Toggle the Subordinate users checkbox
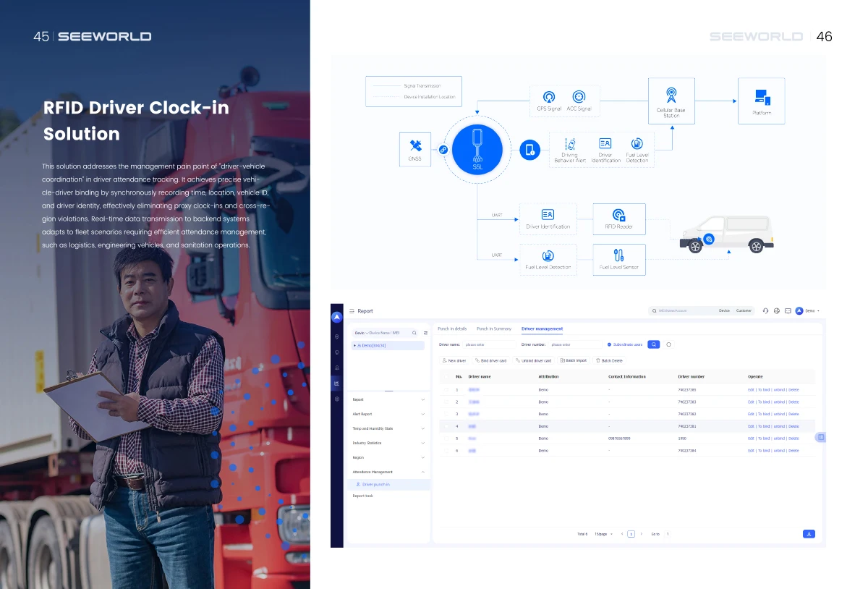 click(610, 344)
